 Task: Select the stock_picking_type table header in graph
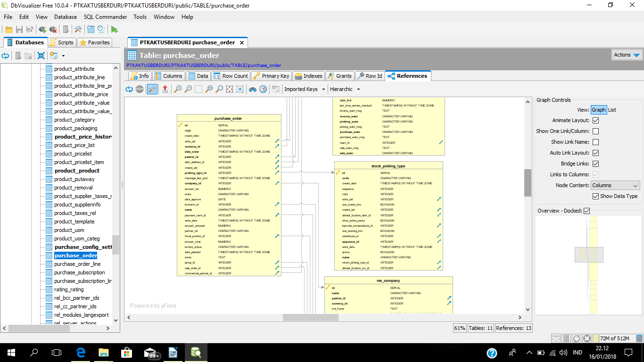(388, 166)
